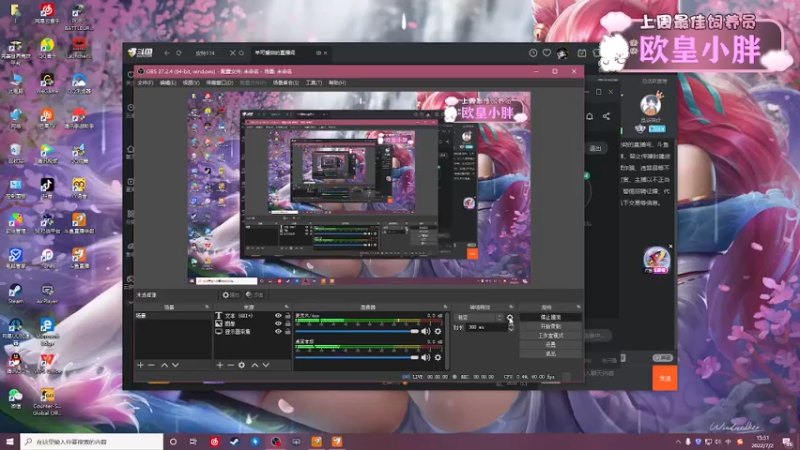This screenshot has width=800, height=450.
Task: Click 停止推流 stop streaming button
Action: click(551, 317)
